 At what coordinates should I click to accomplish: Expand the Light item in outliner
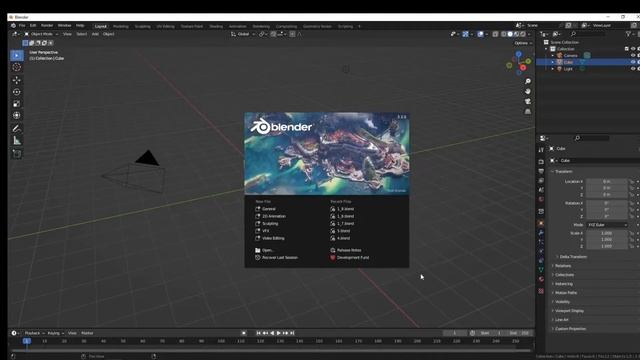click(553, 69)
